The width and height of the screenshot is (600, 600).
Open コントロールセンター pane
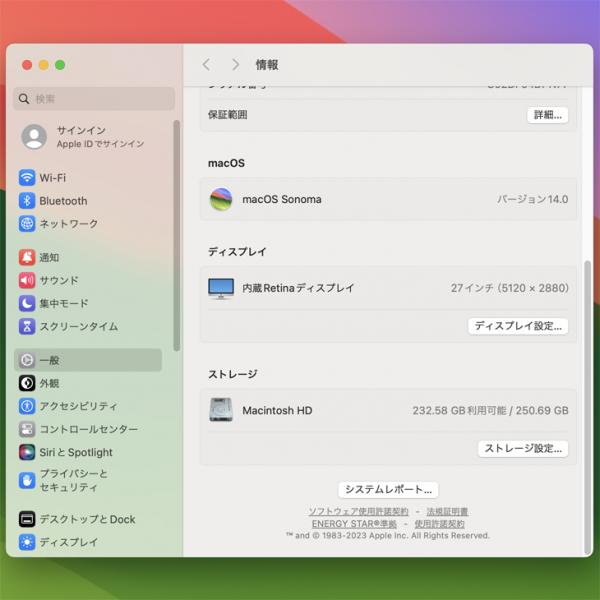click(x=88, y=429)
